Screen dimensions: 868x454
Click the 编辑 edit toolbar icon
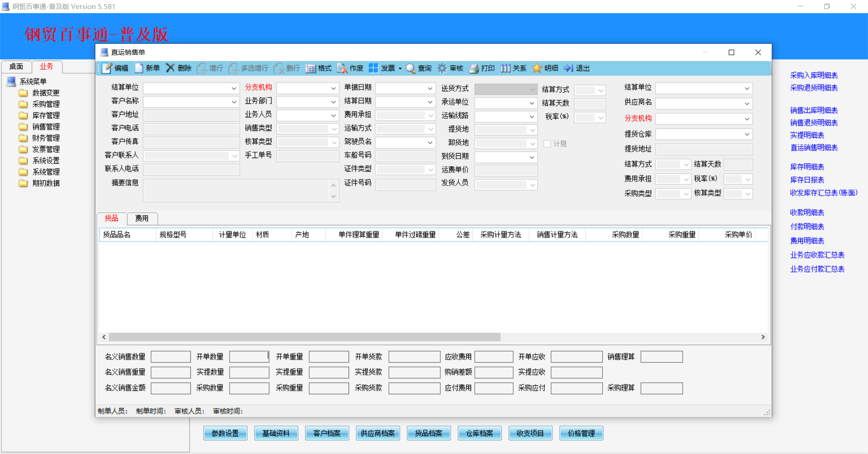[x=115, y=68]
